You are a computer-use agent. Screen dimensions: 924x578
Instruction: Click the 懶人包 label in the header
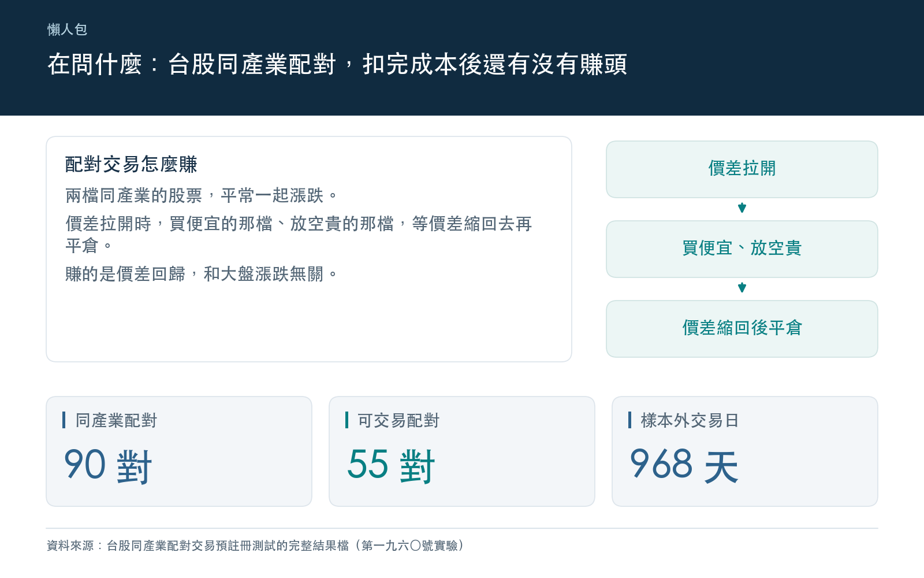click(x=67, y=29)
